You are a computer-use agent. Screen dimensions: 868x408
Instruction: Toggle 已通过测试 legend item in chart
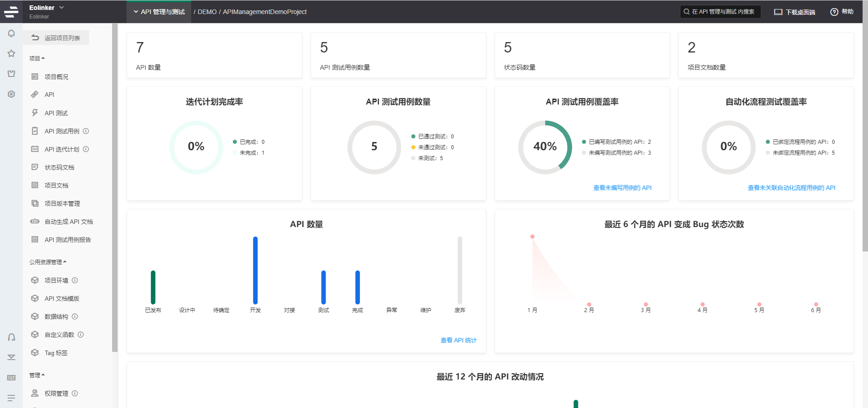pos(432,137)
